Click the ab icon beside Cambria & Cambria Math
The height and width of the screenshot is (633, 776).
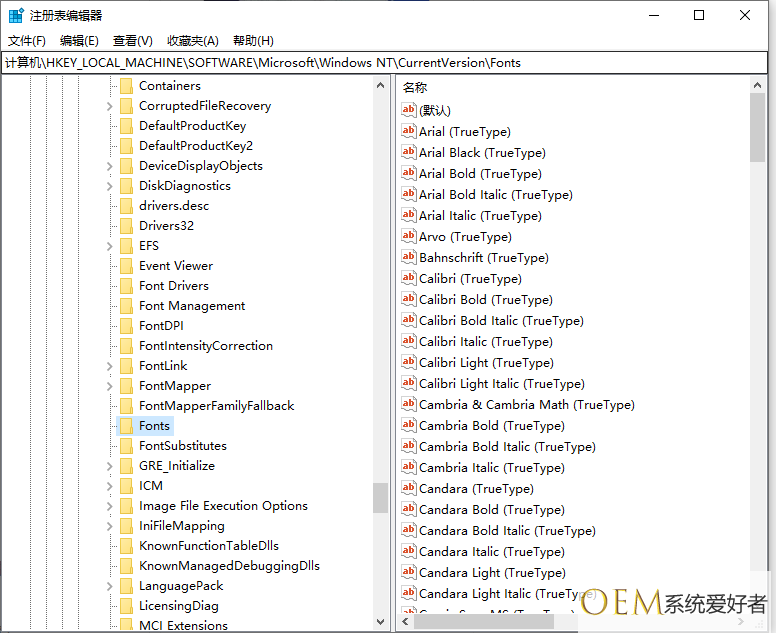click(x=408, y=404)
